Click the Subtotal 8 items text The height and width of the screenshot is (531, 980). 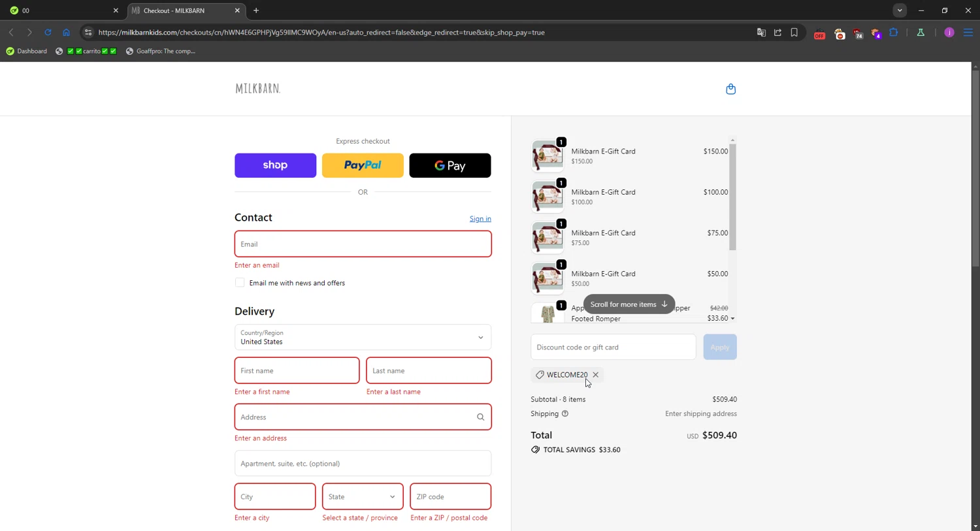click(x=558, y=399)
